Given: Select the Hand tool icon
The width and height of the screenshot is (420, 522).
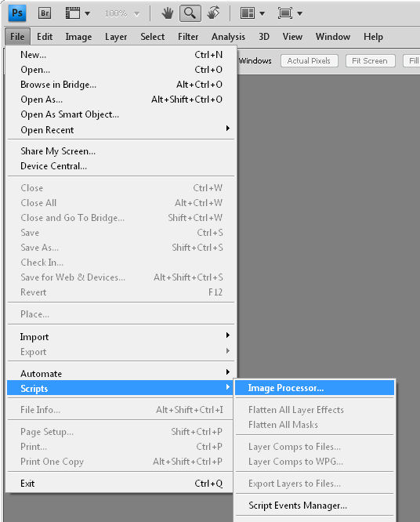Looking at the screenshot, I should [168, 13].
